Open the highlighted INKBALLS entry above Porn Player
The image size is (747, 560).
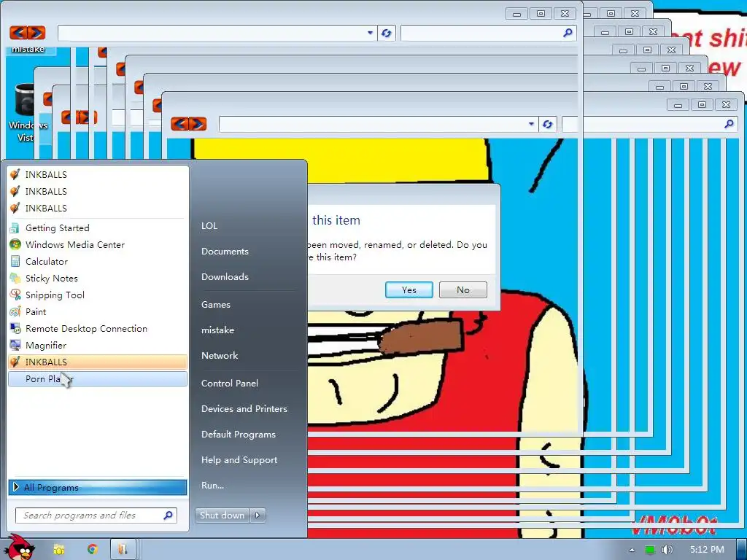(98, 362)
